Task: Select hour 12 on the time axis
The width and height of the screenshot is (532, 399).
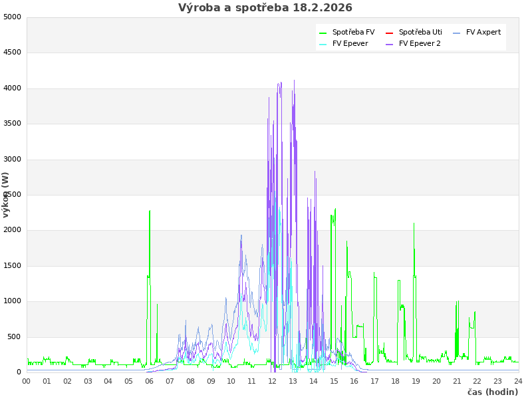Action: [x=273, y=381]
